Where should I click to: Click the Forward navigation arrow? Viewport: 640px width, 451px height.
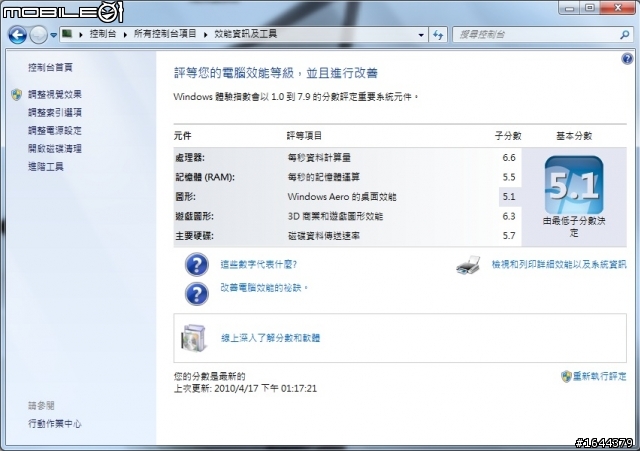tap(39, 35)
